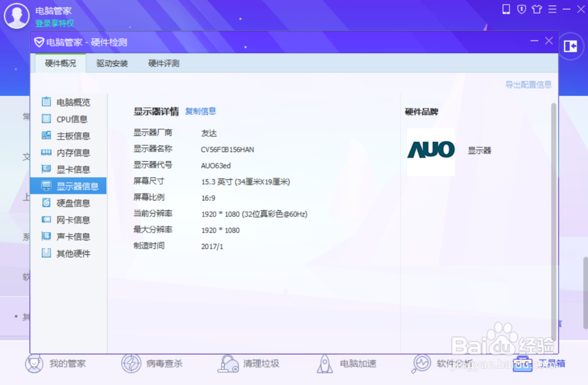Click the 内存信息 memory icon
Screen dimensions: 588x385
click(46, 152)
